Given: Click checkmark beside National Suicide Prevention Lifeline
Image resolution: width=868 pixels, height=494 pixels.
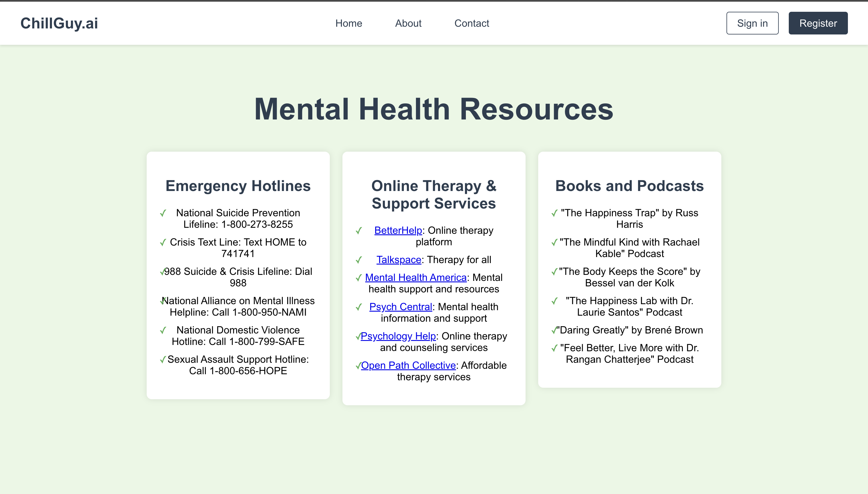Looking at the screenshot, I should click(163, 213).
